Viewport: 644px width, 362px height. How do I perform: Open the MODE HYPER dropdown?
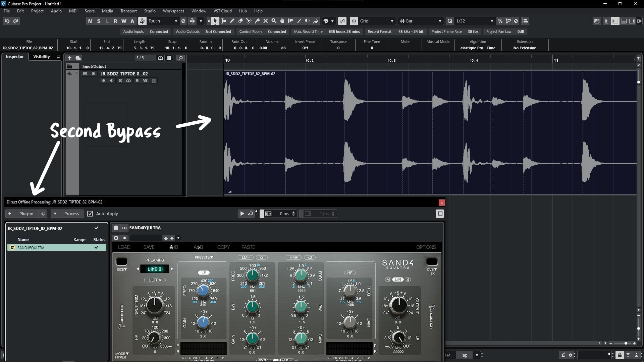[x=122, y=355]
